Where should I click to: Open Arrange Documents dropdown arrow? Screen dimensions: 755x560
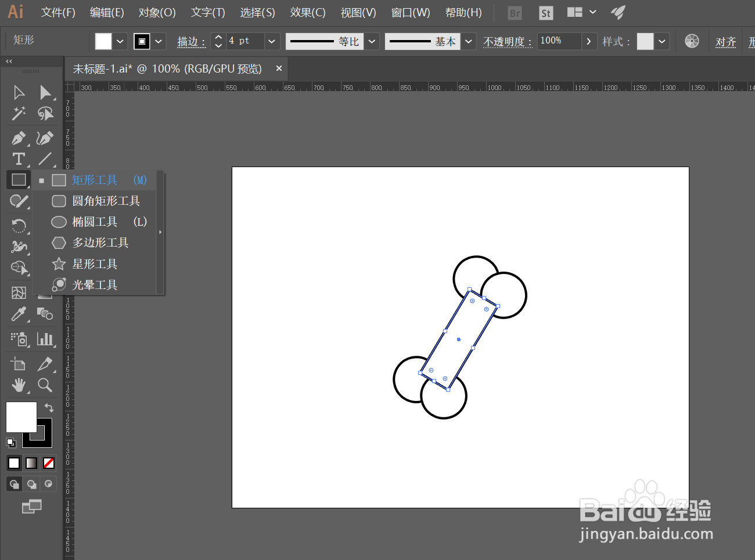[x=593, y=12]
